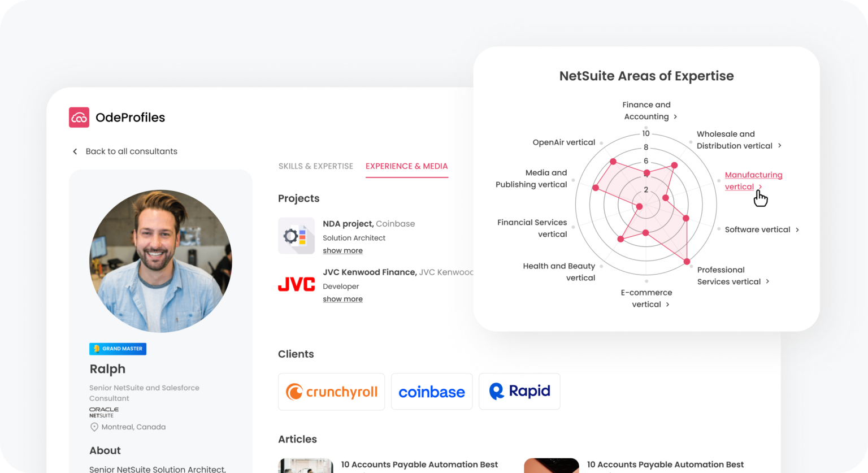This screenshot has width=868, height=473.
Task: Click Ralph's profile photo
Action: click(x=160, y=261)
